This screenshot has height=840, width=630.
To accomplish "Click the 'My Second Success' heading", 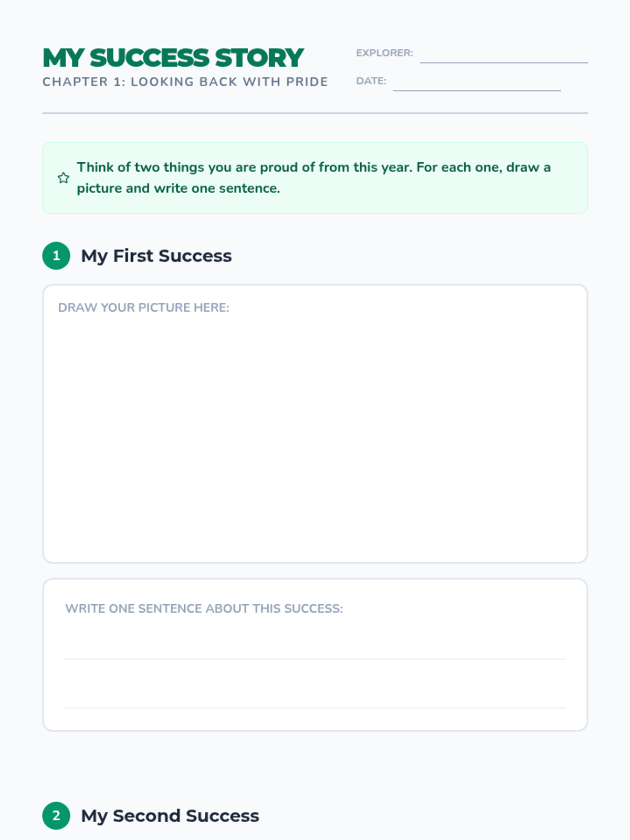I will tap(170, 816).
